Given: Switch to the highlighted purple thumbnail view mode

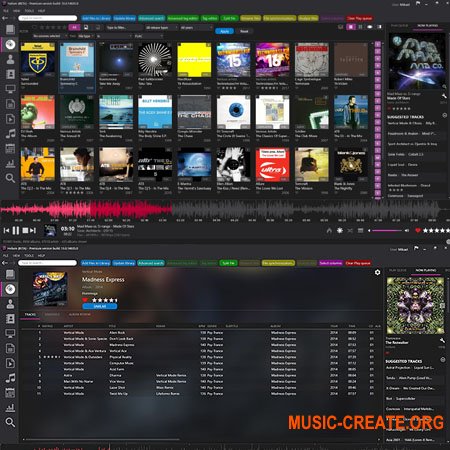Looking at the screenshot, I should click(351, 27).
